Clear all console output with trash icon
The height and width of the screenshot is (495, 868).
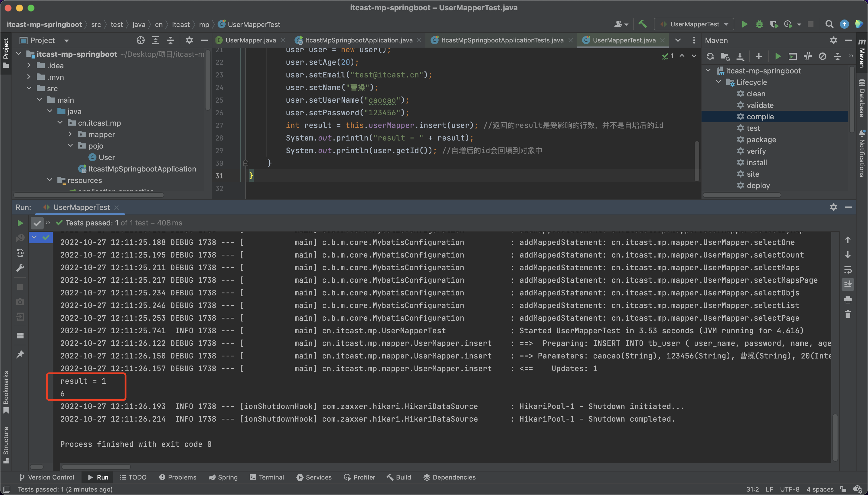click(848, 315)
